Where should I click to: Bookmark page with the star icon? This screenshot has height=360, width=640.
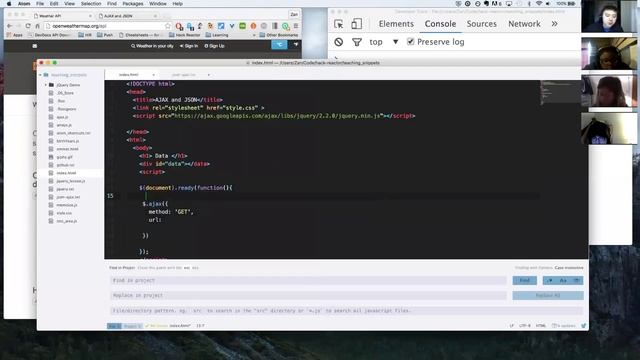pos(168,26)
